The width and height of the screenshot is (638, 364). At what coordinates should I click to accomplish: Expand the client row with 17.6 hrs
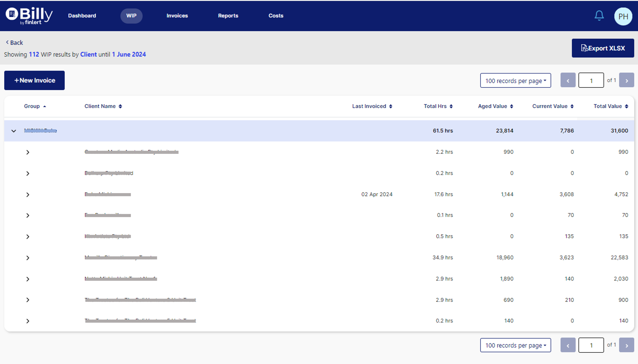click(x=28, y=194)
